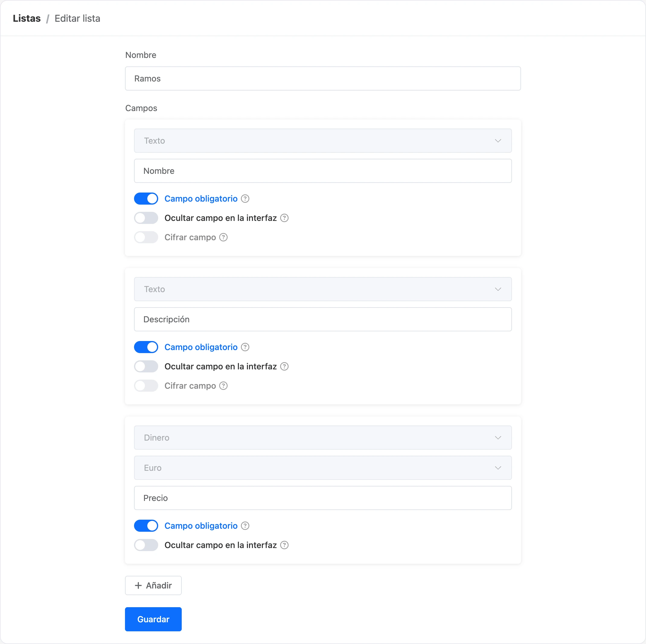
Task: Click the list name input containing Ramos
Action: [x=323, y=78]
